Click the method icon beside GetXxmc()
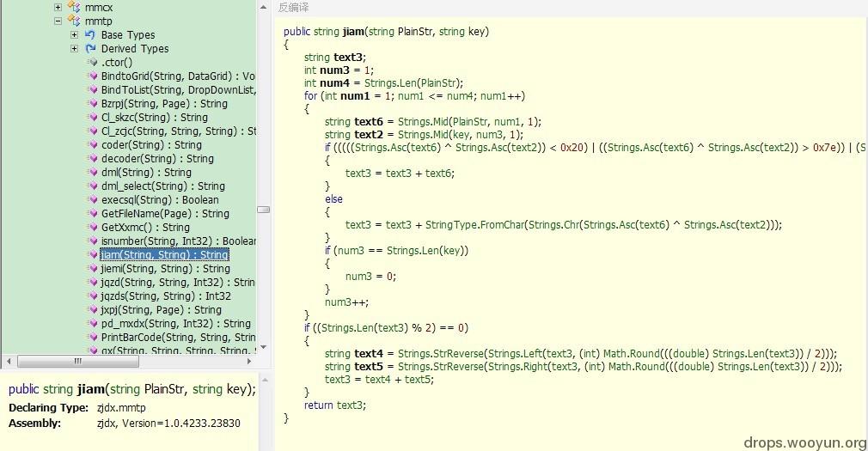Screen dimensions: 868x451 (92, 228)
